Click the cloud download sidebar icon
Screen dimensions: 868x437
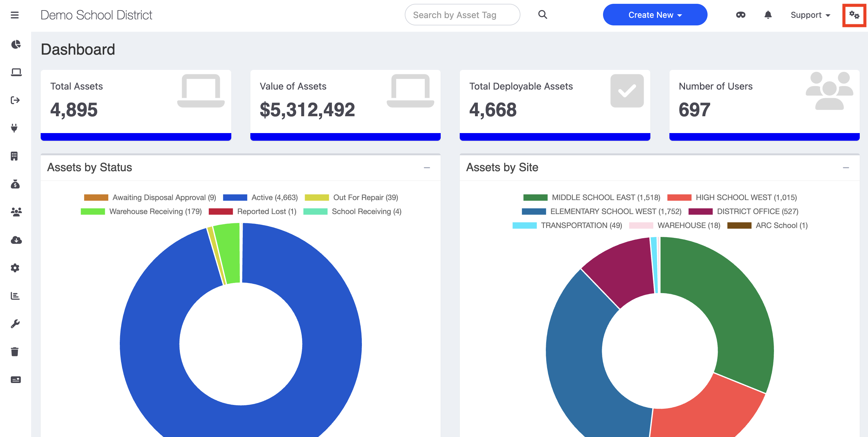(16, 240)
